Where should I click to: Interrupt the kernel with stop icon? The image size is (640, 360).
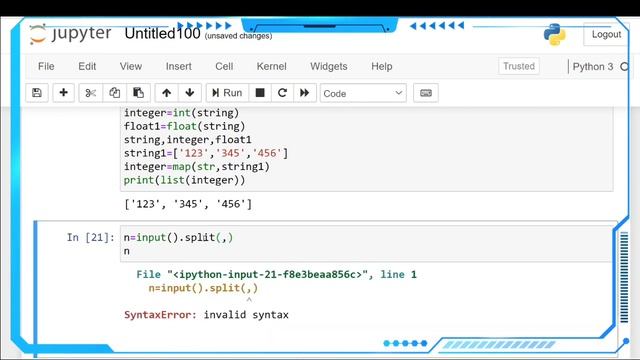[260, 93]
